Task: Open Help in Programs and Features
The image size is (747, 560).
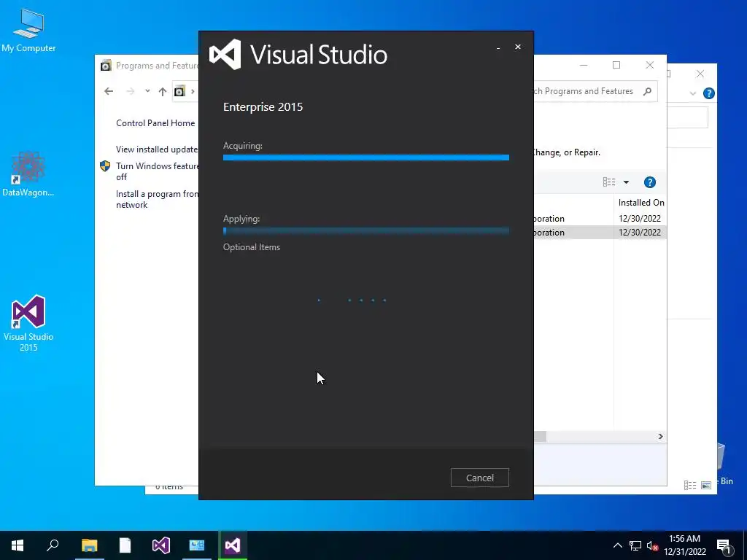Action: (649, 182)
